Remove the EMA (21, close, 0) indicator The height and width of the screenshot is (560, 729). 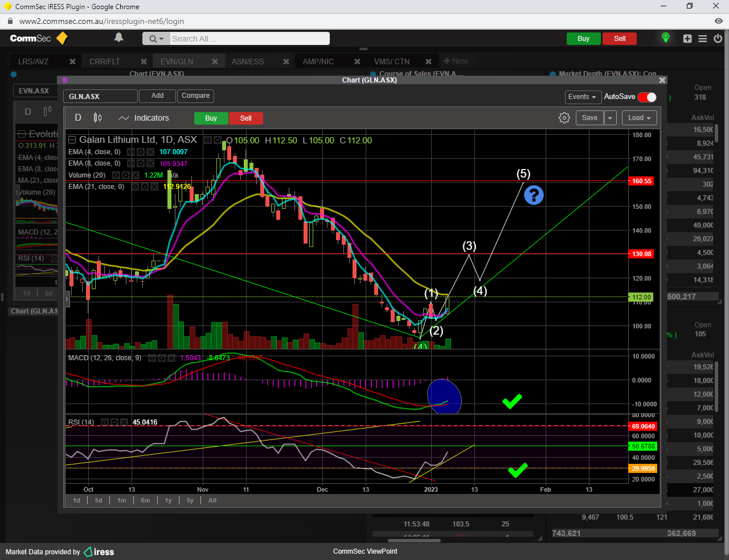pyautogui.click(x=154, y=187)
